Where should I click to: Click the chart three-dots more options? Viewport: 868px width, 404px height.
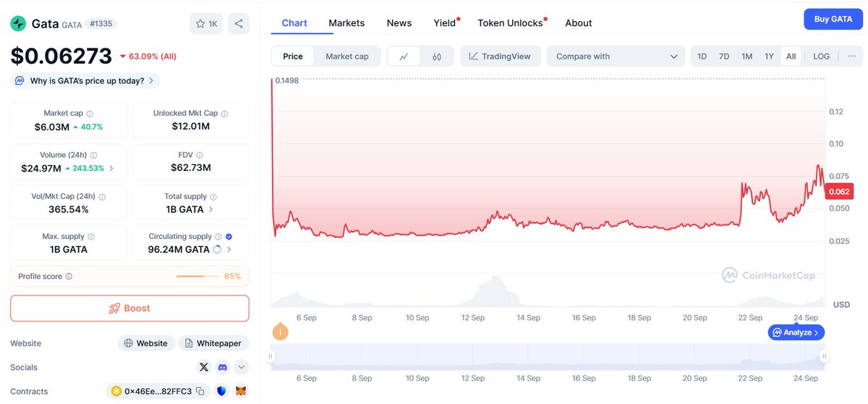(x=851, y=56)
